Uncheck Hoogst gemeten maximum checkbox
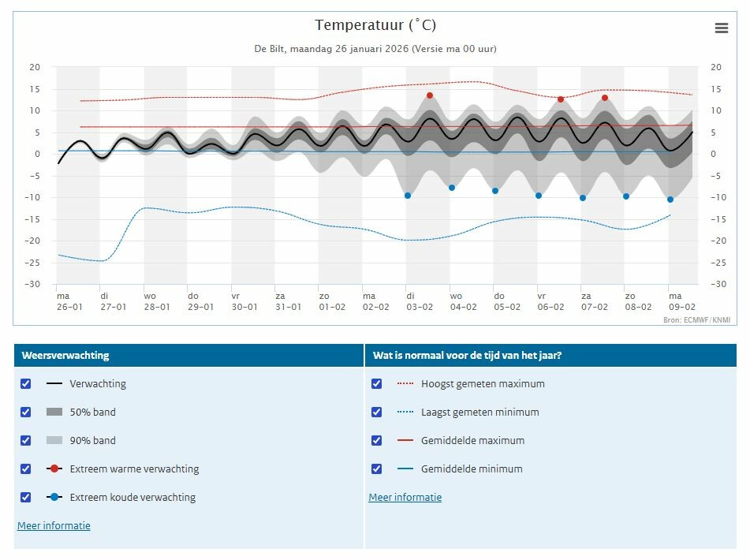 377,383
